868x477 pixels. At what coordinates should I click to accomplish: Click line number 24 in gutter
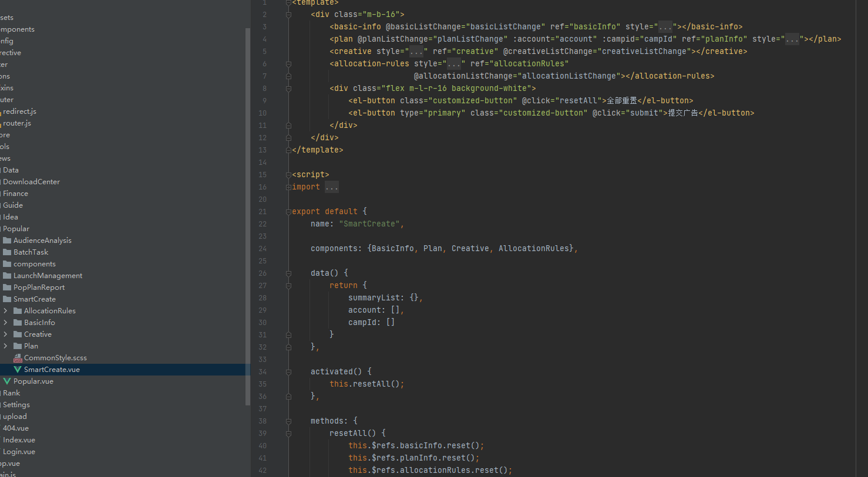point(263,249)
